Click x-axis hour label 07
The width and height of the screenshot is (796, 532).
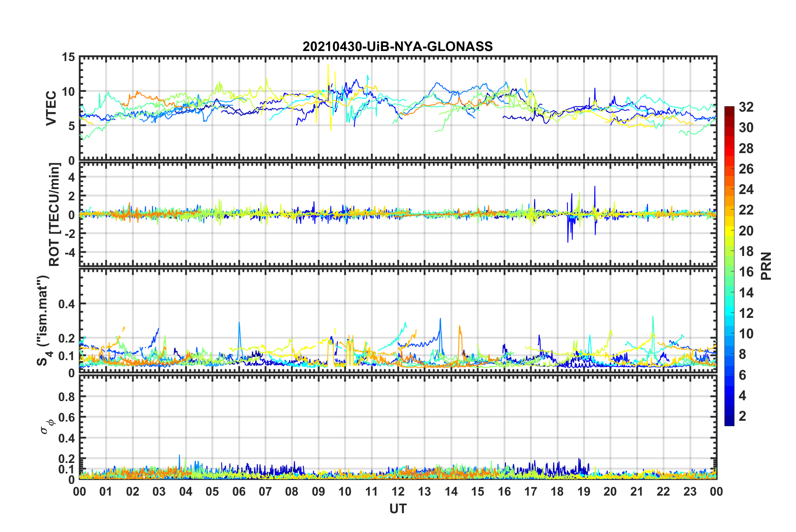point(265,491)
